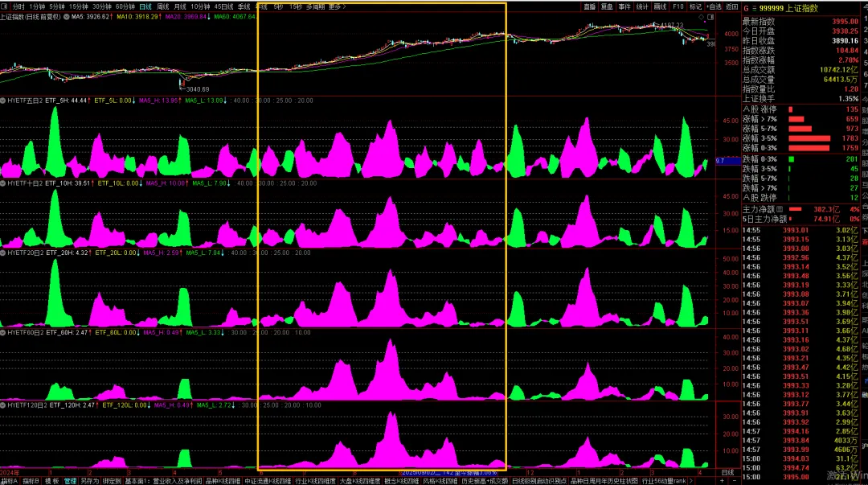The image size is (868, 485).
Task: Open the 多周期 multi-period view
Action: [x=316, y=6]
